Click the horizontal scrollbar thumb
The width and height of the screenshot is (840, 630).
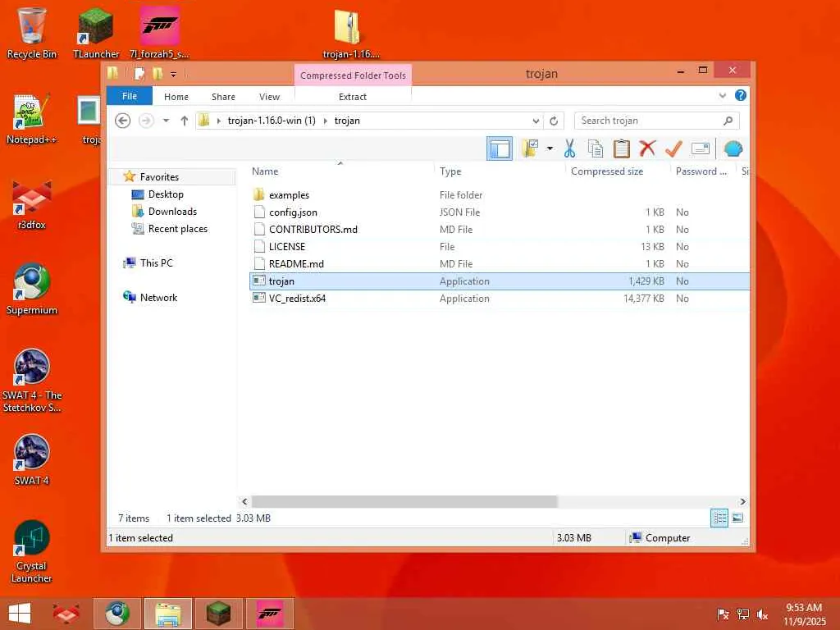click(x=404, y=501)
